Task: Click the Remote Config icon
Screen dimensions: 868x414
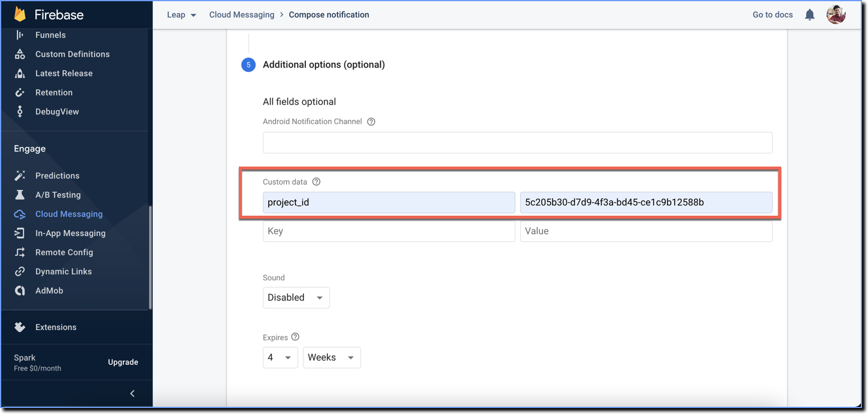Action: pos(20,252)
